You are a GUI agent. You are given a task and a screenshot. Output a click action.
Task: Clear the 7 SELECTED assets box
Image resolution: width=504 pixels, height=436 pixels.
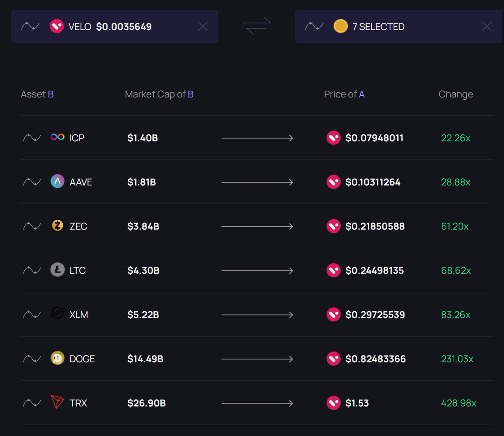tap(487, 26)
